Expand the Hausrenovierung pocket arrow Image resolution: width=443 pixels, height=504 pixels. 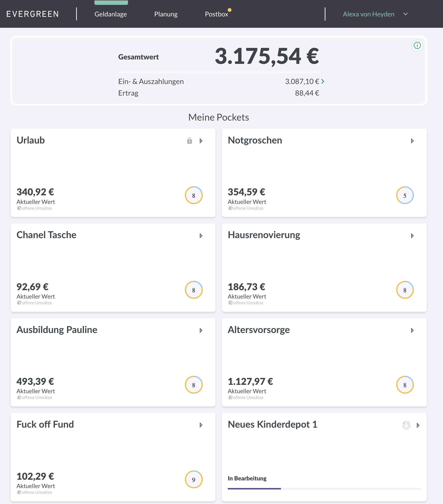(x=412, y=236)
